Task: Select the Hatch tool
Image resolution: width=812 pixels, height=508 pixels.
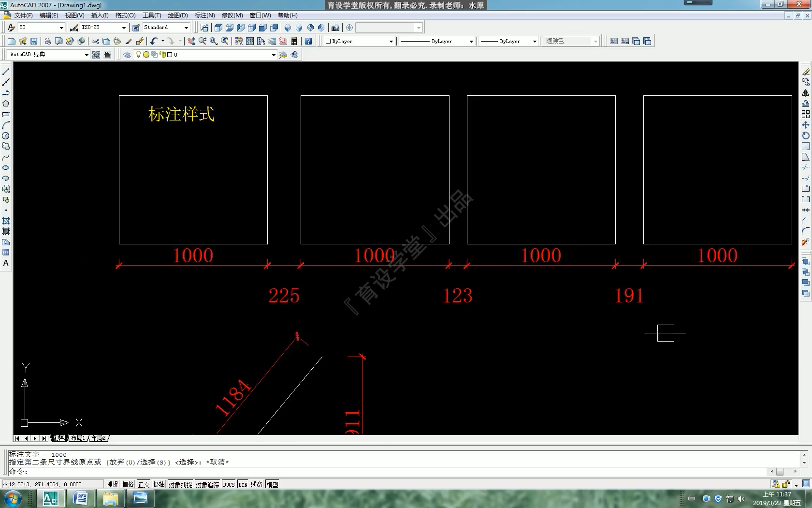Action: tap(6, 221)
